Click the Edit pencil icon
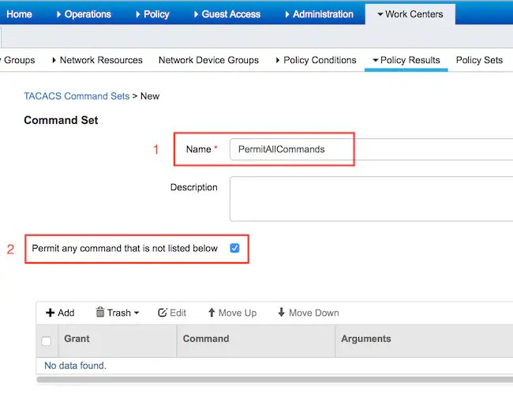This screenshot has width=513, height=420. point(163,313)
